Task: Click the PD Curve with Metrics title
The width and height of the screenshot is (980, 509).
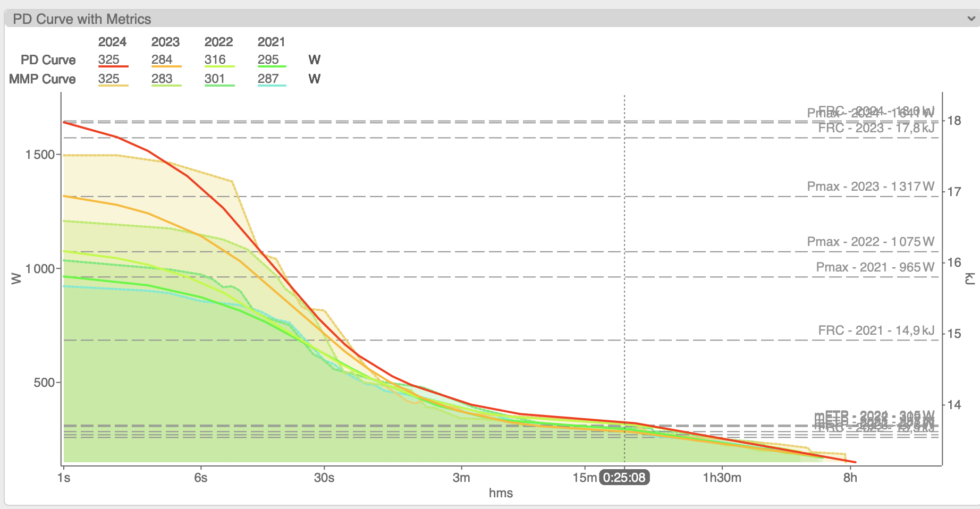Action: tap(82, 19)
